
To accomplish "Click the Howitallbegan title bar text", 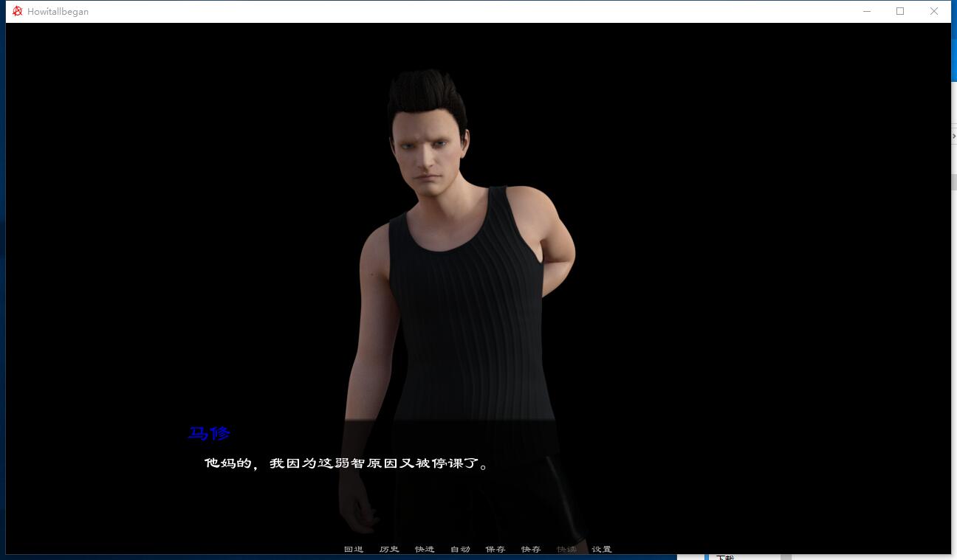I will [x=58, y=11].
